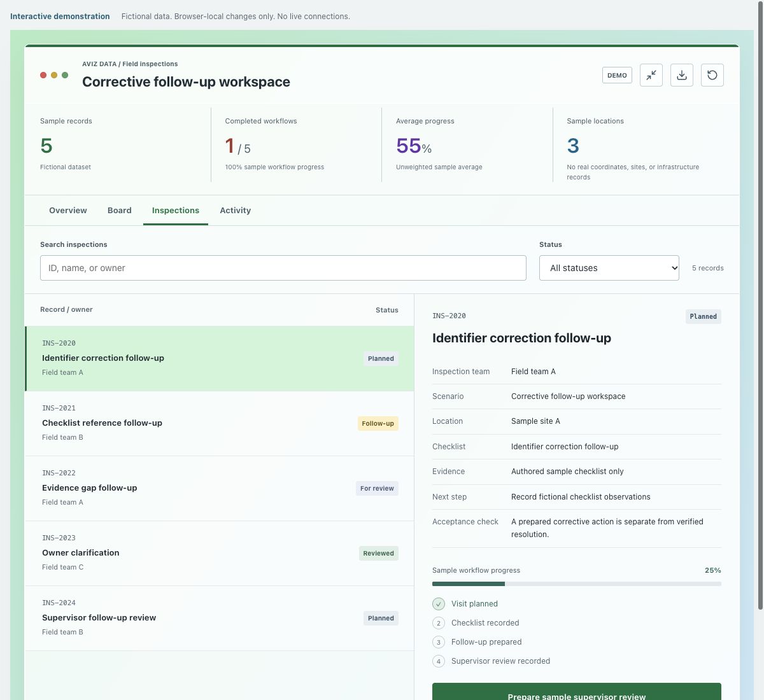
Task: Click the yellow window dot
Action: (x=54, y=75)
